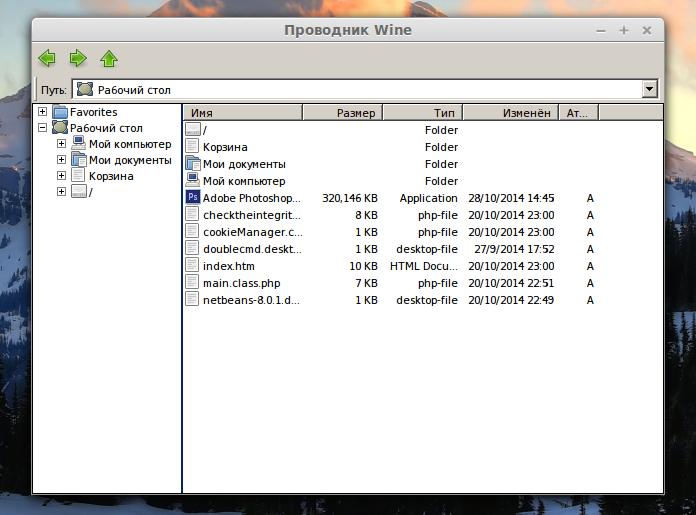Click Мои документы folder icon in list
The width and height of the screenshot is (696, 515).
(x=194, y=164)
